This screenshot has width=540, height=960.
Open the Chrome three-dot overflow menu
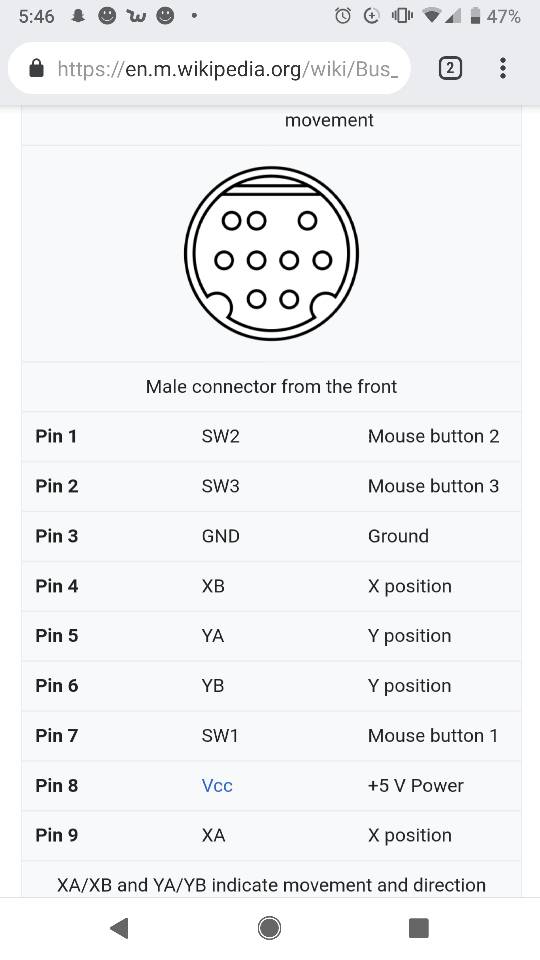tap(503, 68)
